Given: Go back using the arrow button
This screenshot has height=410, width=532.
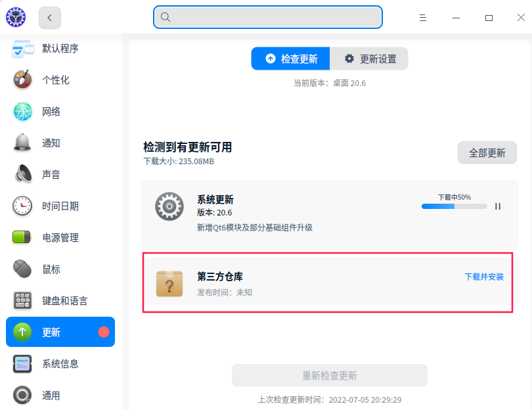Looking at the screenshot, I should (x=50, y=18).
